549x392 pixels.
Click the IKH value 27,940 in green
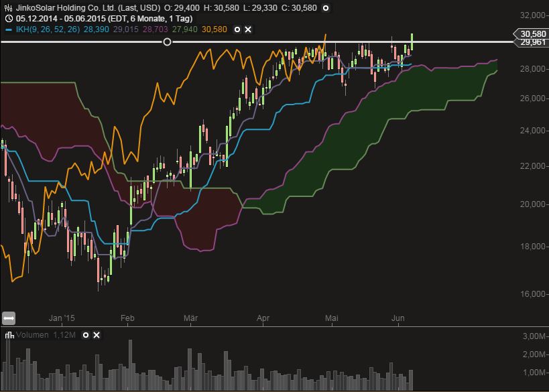coord(185,29)
